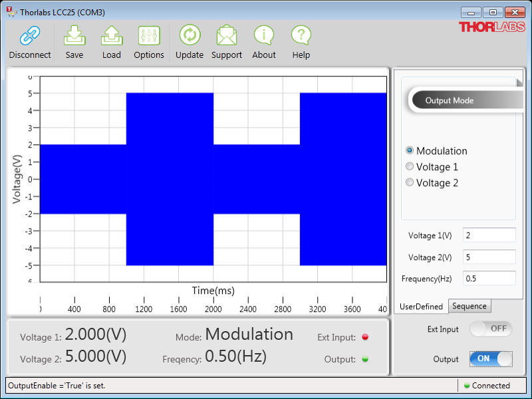Enable the Ext Input toggle switch

pyautogui.click(x=491, y=329)
